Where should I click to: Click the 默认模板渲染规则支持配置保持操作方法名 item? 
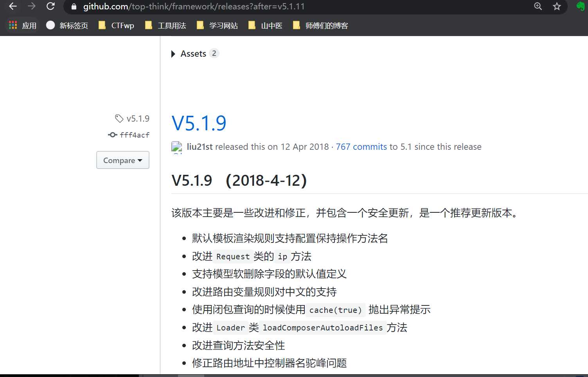pos(290,238)
